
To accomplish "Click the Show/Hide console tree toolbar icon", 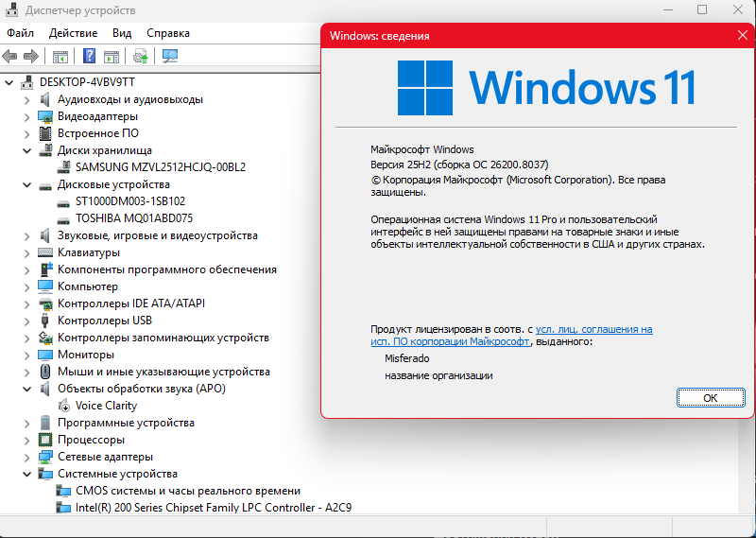I will [x=60, y=56].
